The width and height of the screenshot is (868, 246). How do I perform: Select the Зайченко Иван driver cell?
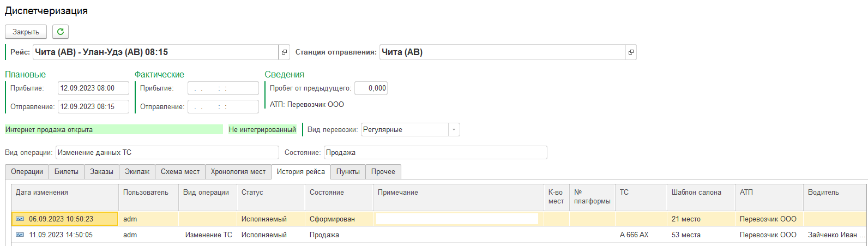coord(835,235)
